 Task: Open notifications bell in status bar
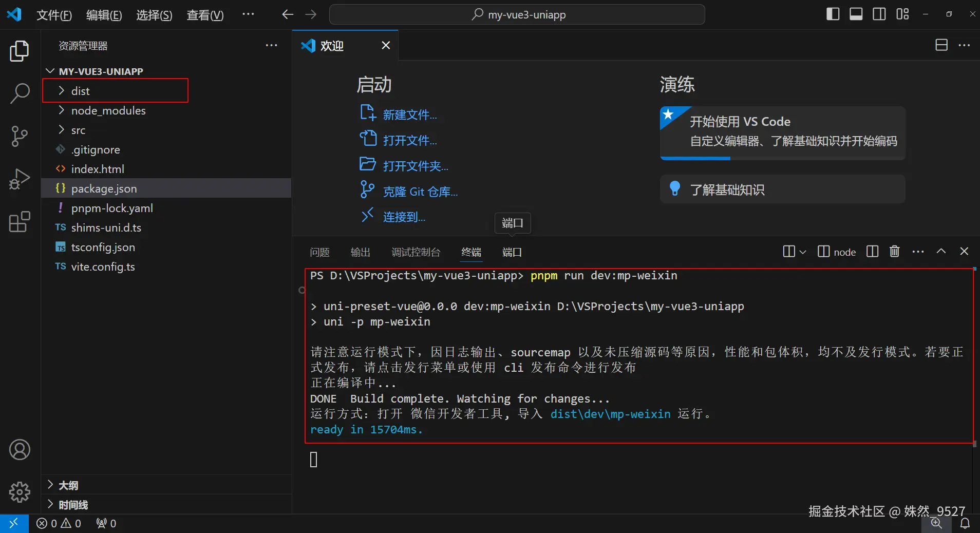[x=965, y=523]
